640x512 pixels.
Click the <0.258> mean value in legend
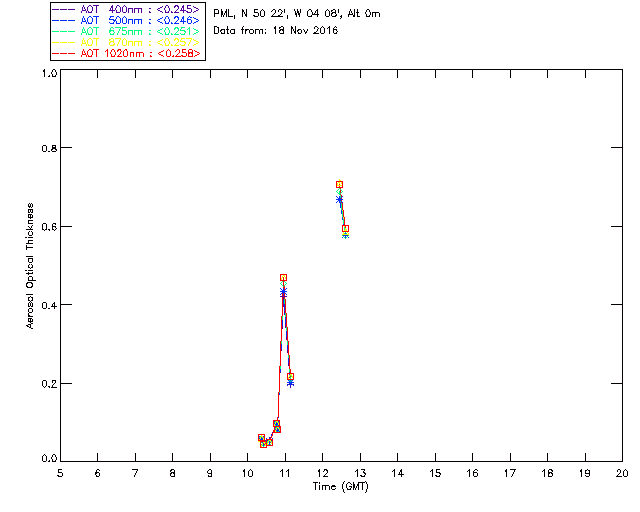(x=179, y=53)
